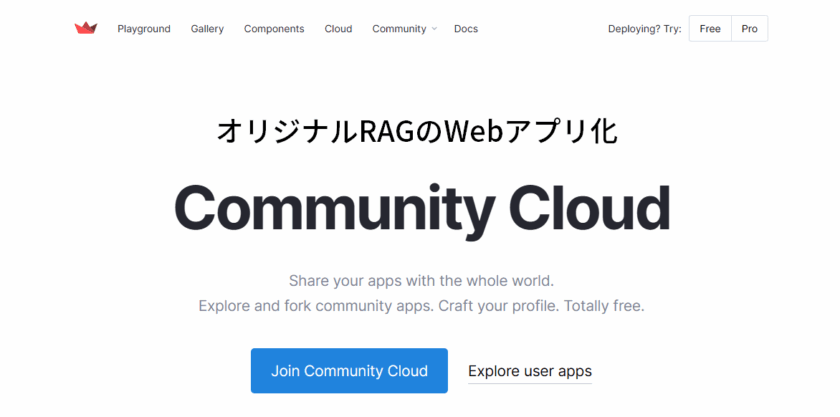Viewport: 840px width, 417px height.
Task: Click the Join Community Cloud button
Action: (349, 371)
